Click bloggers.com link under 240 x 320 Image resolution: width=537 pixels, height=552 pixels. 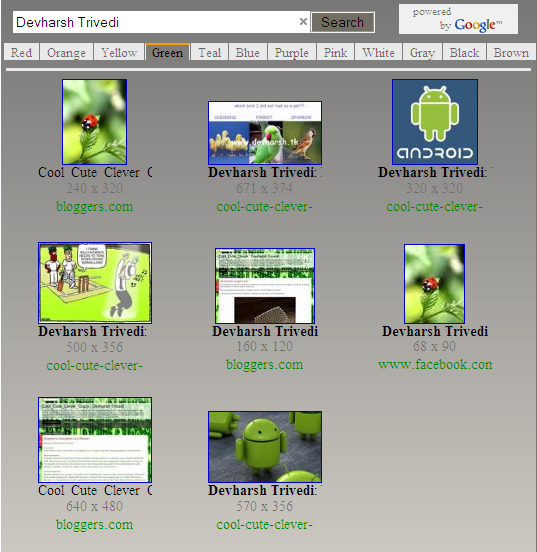94,207
